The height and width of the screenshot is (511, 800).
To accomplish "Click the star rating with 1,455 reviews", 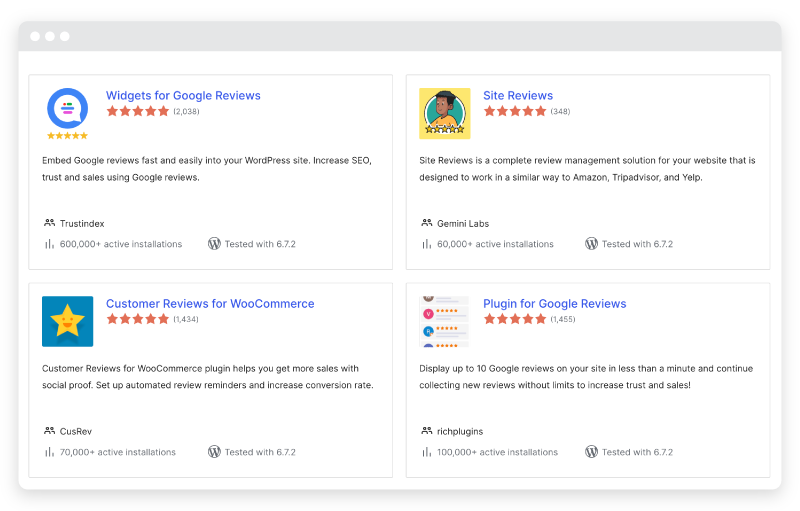I will click(x=515, y=319).
